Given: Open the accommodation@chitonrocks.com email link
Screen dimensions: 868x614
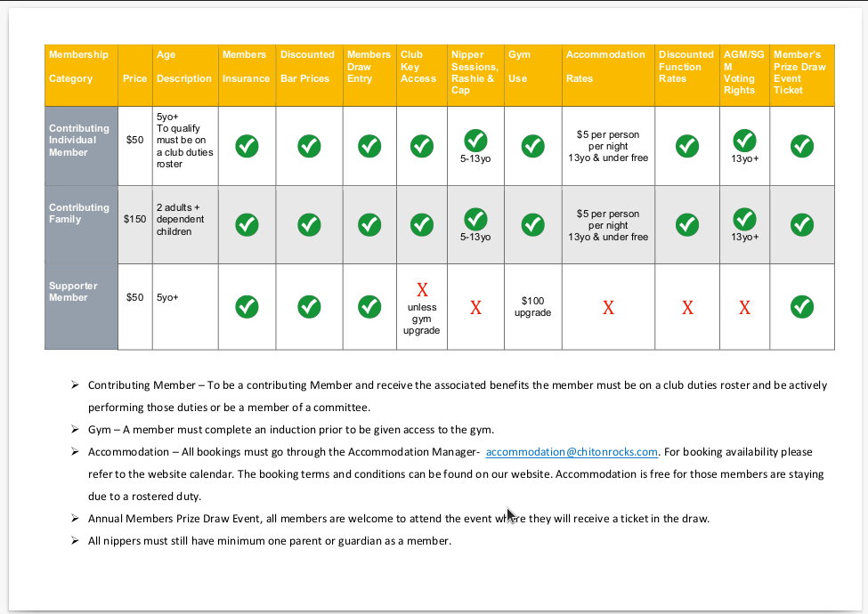Looking at the screenshot, I should pyautogui.click(x=572, y=452).
